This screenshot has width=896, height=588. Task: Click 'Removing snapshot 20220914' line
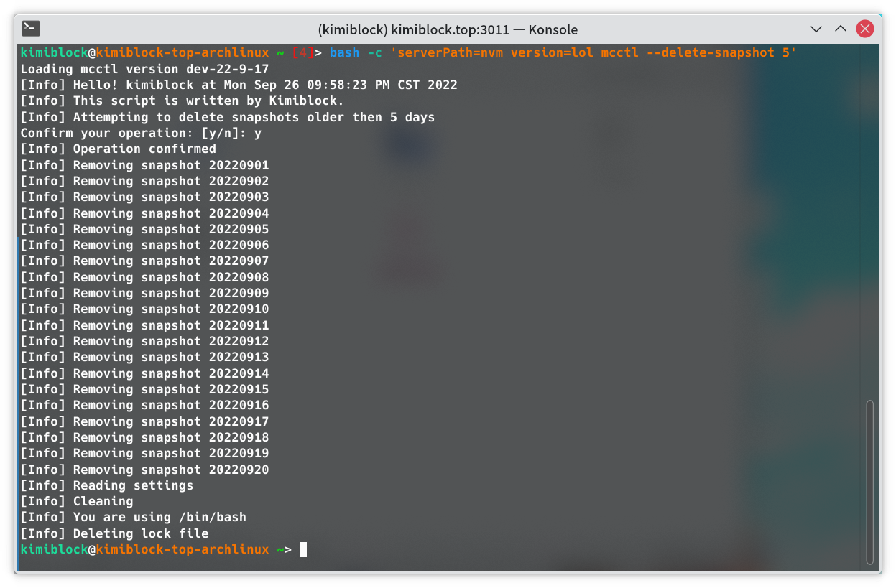coord(144,373)
